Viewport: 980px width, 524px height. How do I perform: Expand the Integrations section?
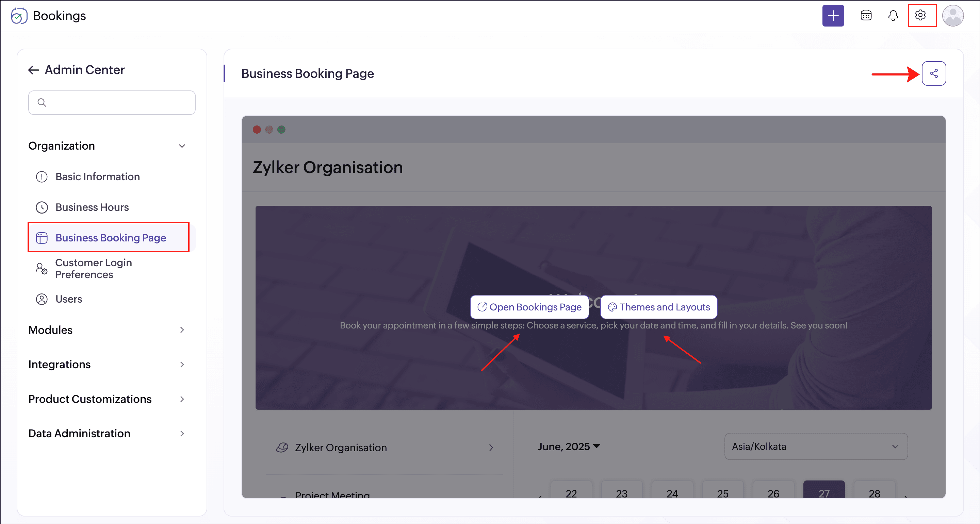pos(182,364)
